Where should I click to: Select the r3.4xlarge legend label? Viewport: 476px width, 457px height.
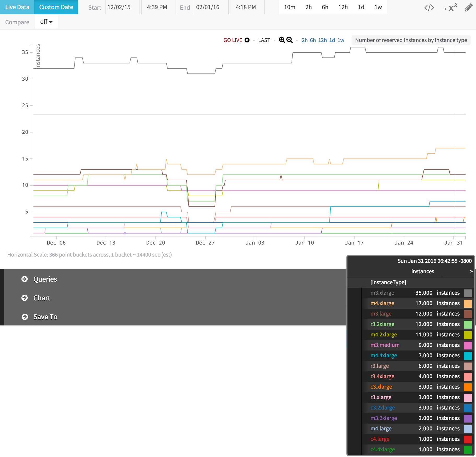pos(382,376)
